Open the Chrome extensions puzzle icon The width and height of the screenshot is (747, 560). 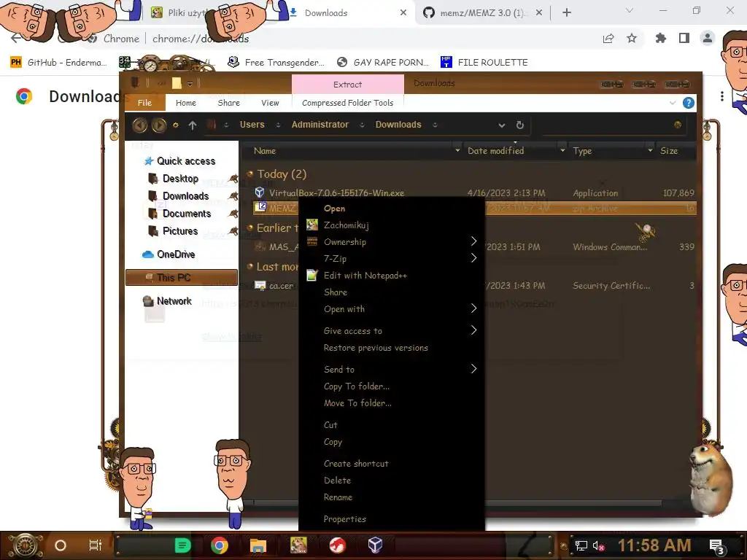[660, 39]
